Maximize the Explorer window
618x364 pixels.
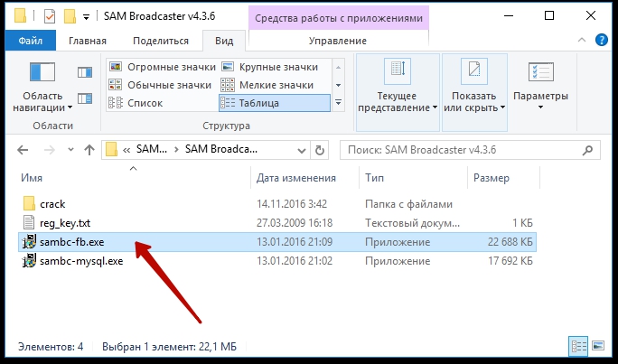549,15
